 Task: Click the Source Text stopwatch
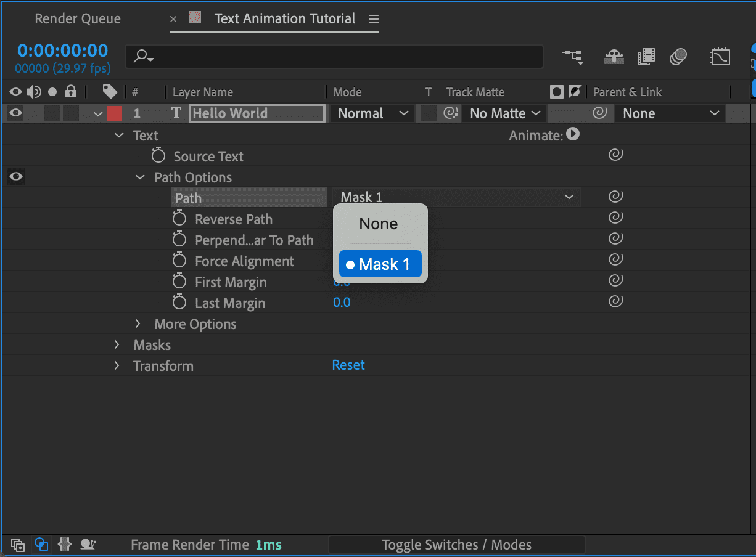158,155
